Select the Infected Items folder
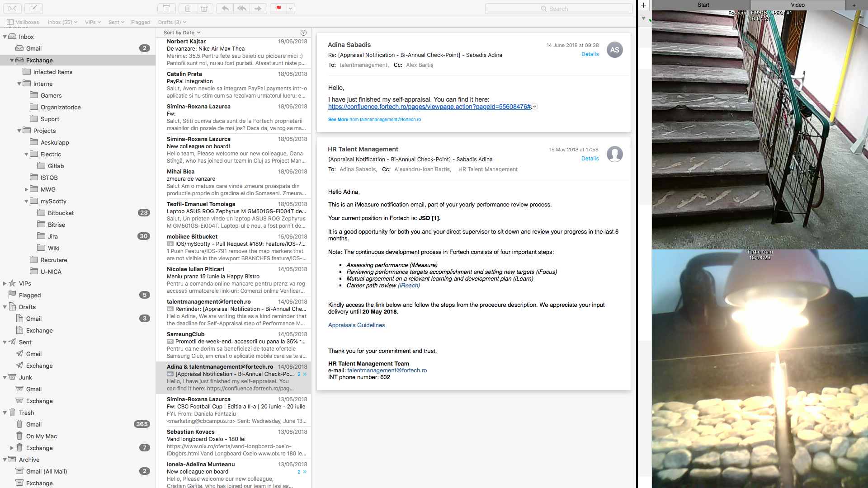868x488 pixels. (x=78, y=72)
